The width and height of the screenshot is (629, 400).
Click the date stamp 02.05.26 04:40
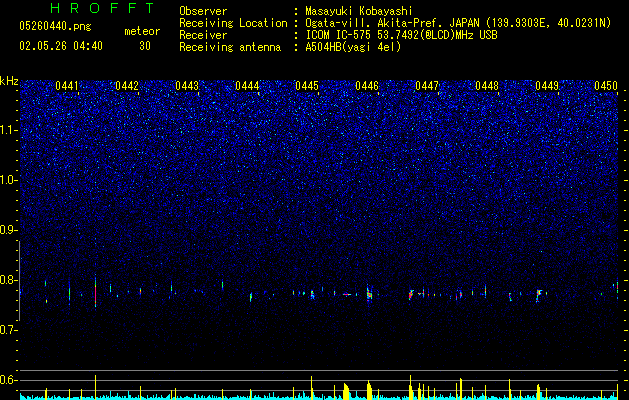(x=61, y=46)
